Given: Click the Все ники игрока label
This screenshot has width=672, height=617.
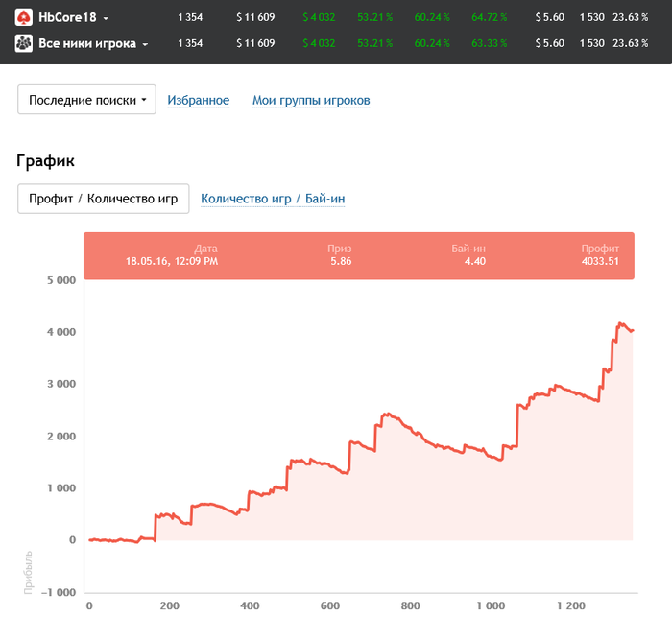Looking at the screenshot, I should pos(85,44).
